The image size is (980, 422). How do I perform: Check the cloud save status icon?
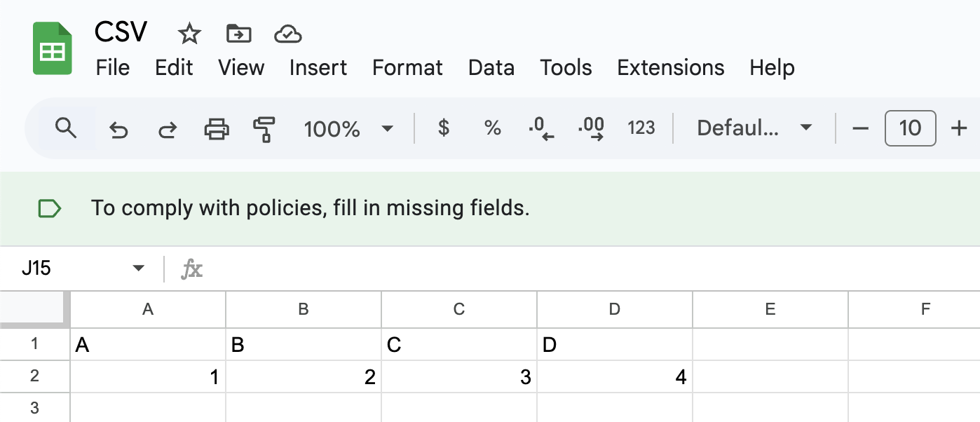pos(287,33)
